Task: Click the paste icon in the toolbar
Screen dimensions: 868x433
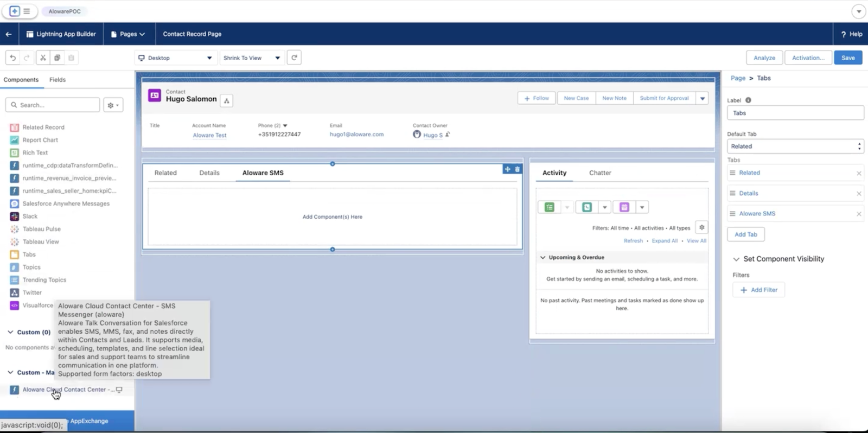Action: click(71, 58)
